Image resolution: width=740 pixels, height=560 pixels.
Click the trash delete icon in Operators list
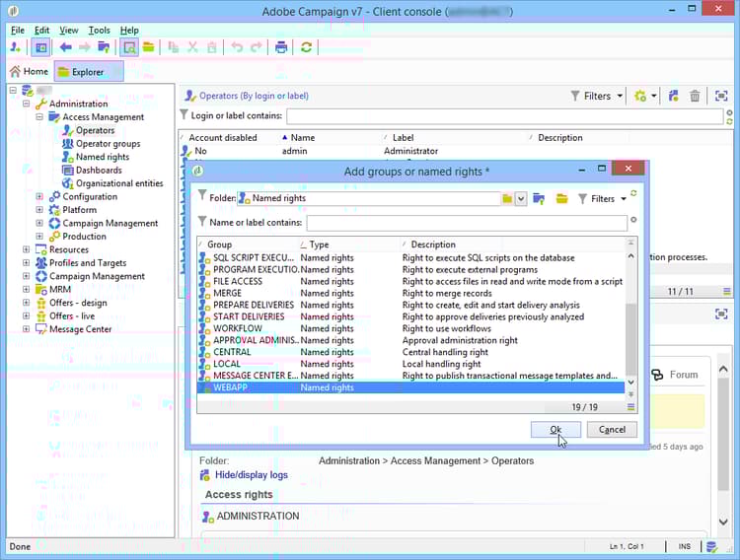pyautogui.click(x=695, y=97)
